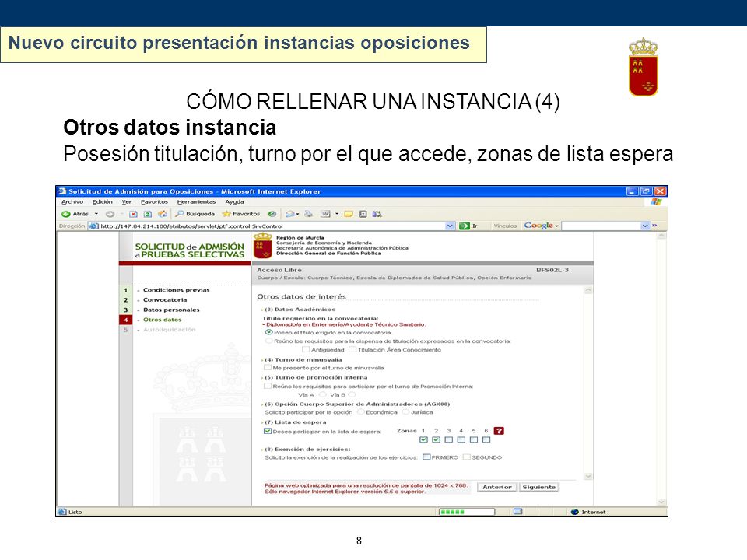The width and height of the screenshot is (747, 560).
Task: Open the Favoritos star panel
Action: pos(241,215)
